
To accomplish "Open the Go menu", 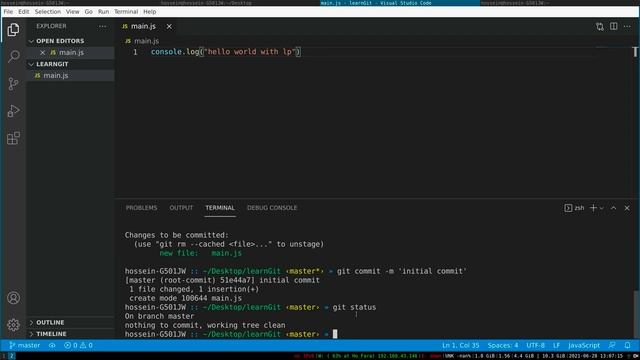I will [89, 12].
